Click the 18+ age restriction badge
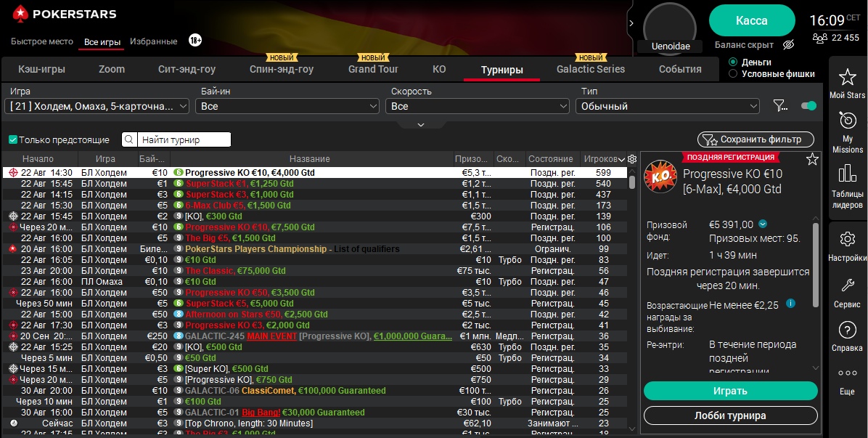This screenshot has width=868, height=438. (195, 41)
